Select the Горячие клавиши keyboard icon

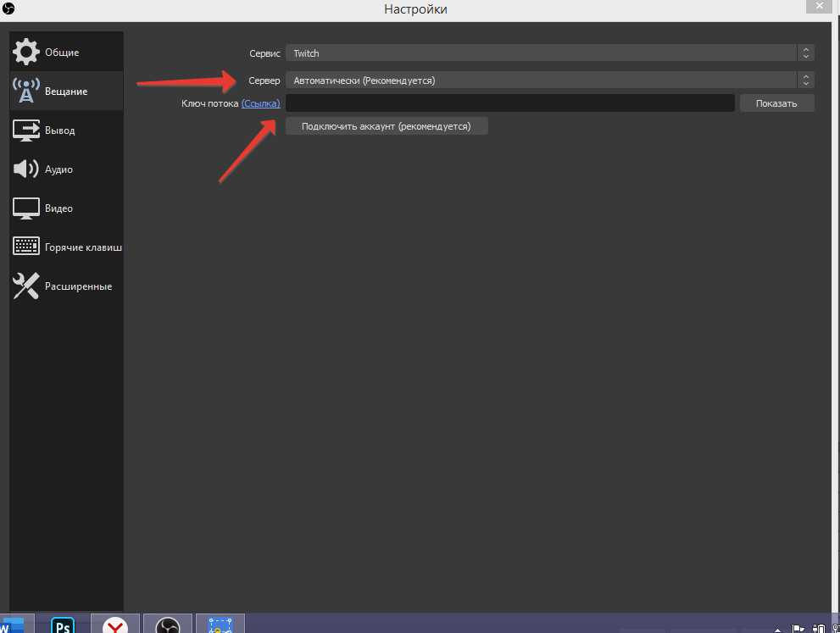click(25, 247)
